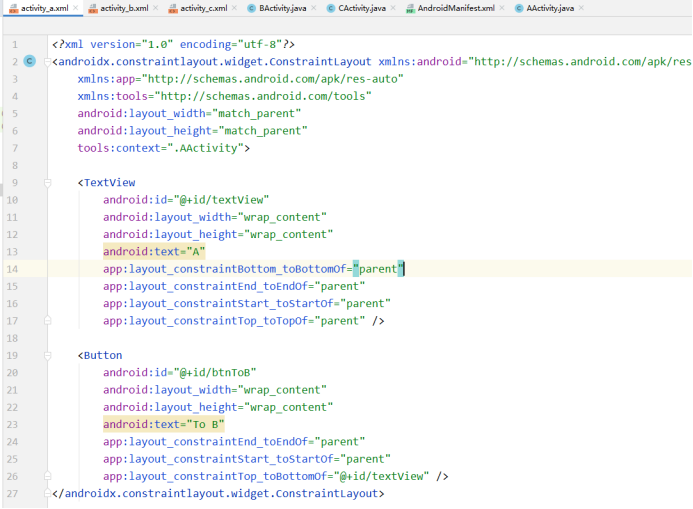
Task: Close the activity_a.xml tab
Action: [x=76, y=8]
